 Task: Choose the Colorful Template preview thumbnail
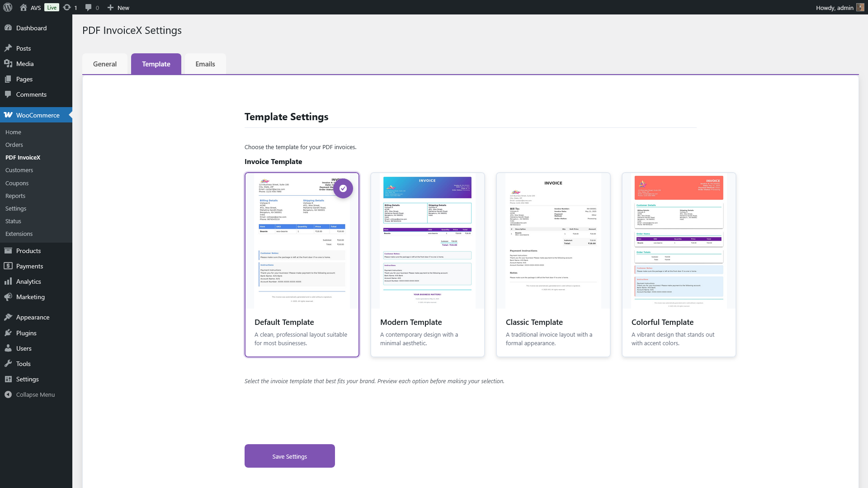coord(679,241)
